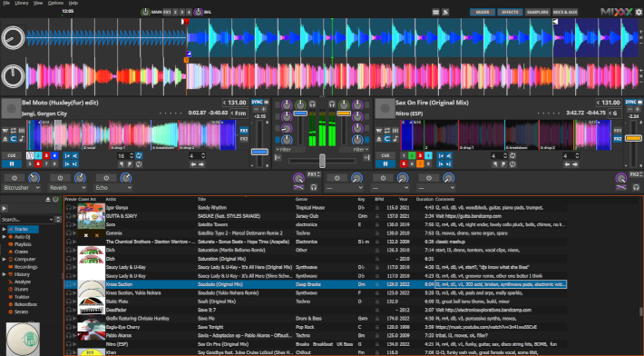
Task: Toggle headphone cue for left mixer channel
Action: coord(313,104)
